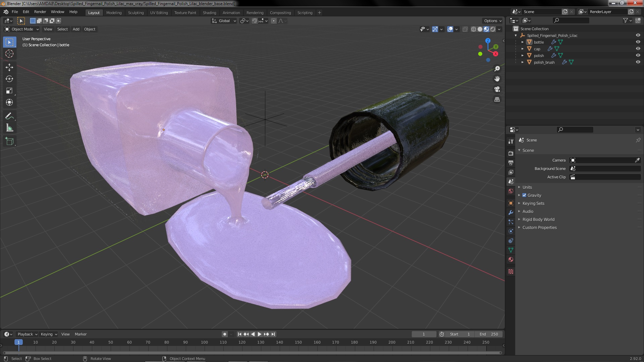Toggle proportional editing button
644x362 pixels.
[x=274, y=21]
